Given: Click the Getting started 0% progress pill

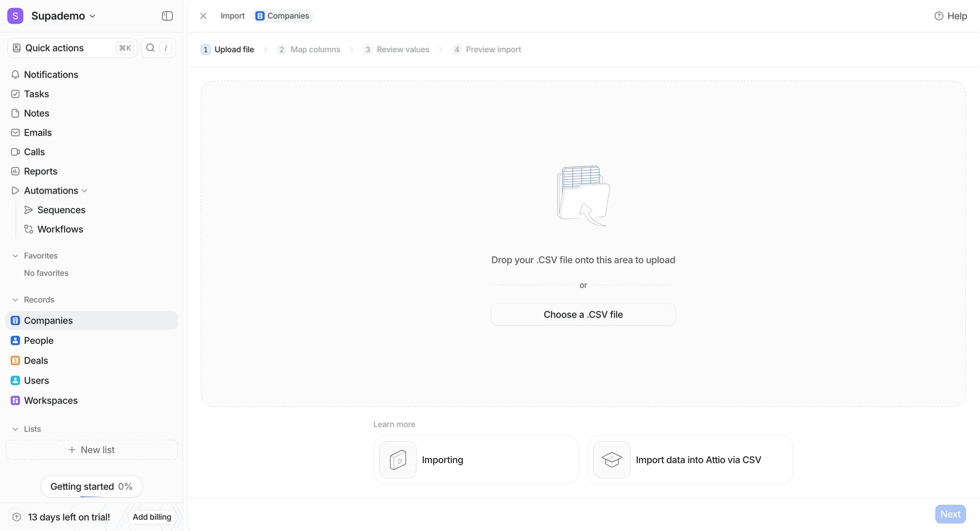Looking at the screenshot, I should point(91,486).
